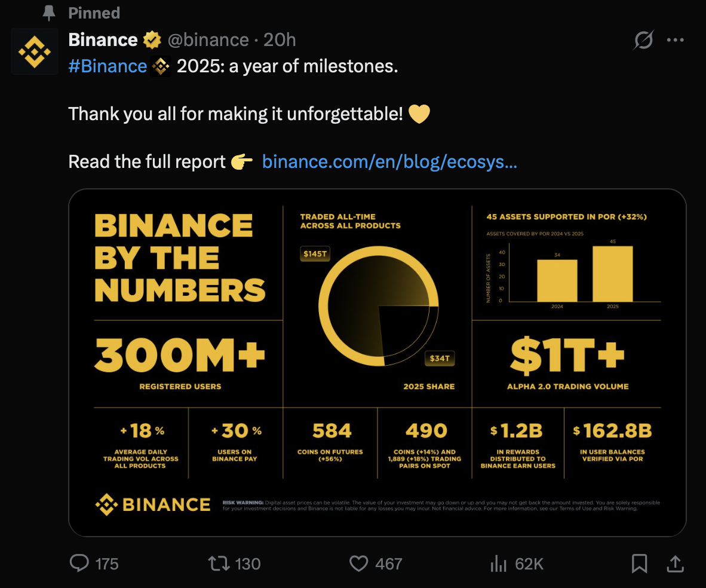Click the reply comment icon
This screenshot has width=706, height=588.
[x=79, y=563]
